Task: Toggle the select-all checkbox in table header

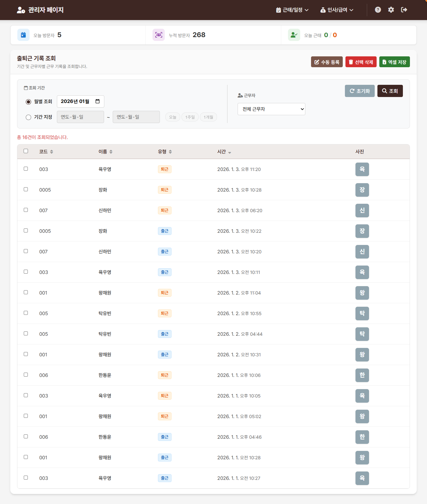Action: [x=26, y=151]
